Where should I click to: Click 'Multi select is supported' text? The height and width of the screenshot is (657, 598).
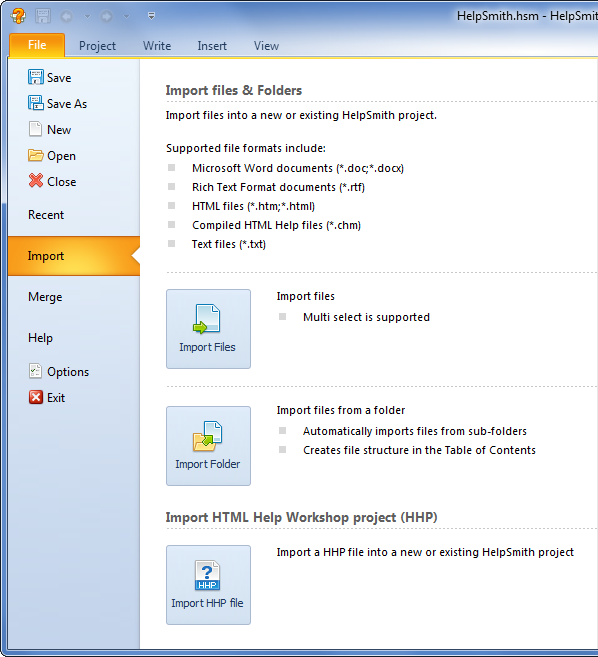point(367,317)
